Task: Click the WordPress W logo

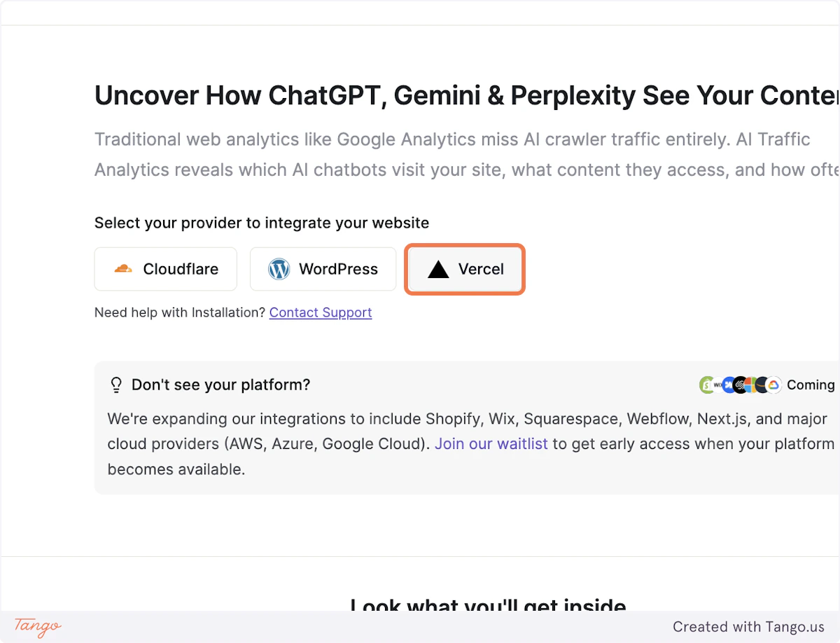Action: pos(279,268)
